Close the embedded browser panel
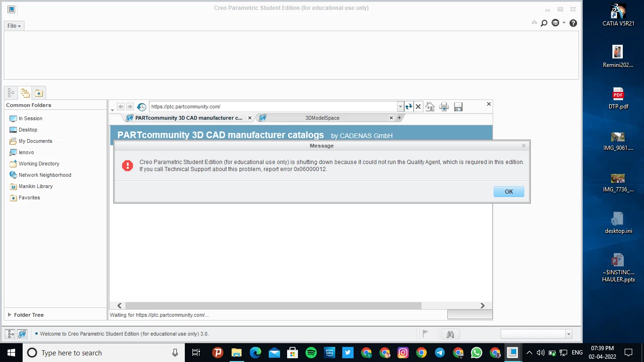The height and width of the screenshot is (362, 644). tap(488, 104)
